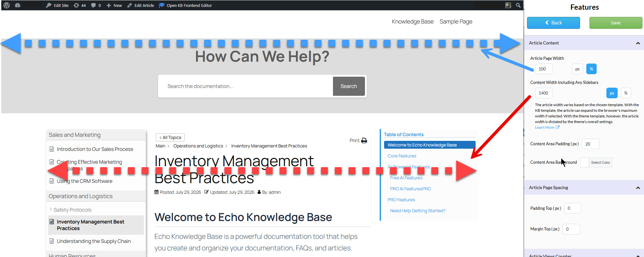The image size is (644, 257).
Task: Jump to Core Features in contents
Action: click(x=402, y=156)
